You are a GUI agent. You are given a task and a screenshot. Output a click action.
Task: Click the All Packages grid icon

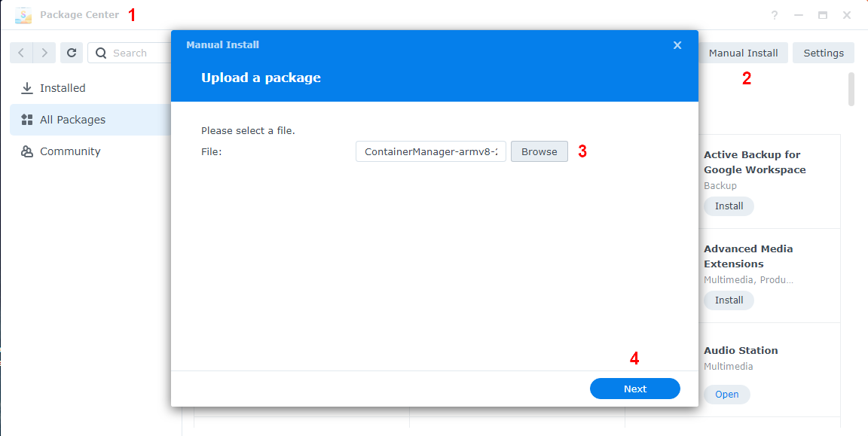(26, 120)
